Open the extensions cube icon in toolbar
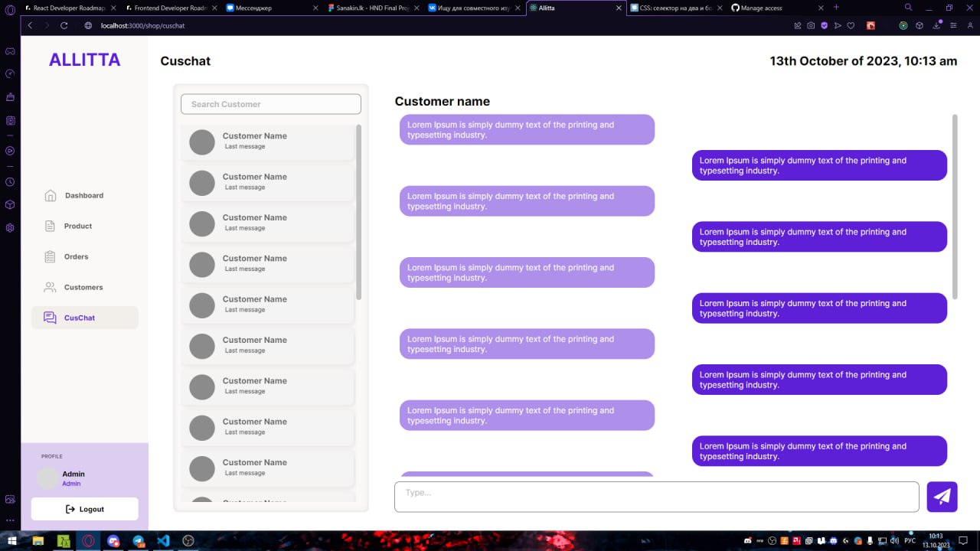 coord(920,25)
